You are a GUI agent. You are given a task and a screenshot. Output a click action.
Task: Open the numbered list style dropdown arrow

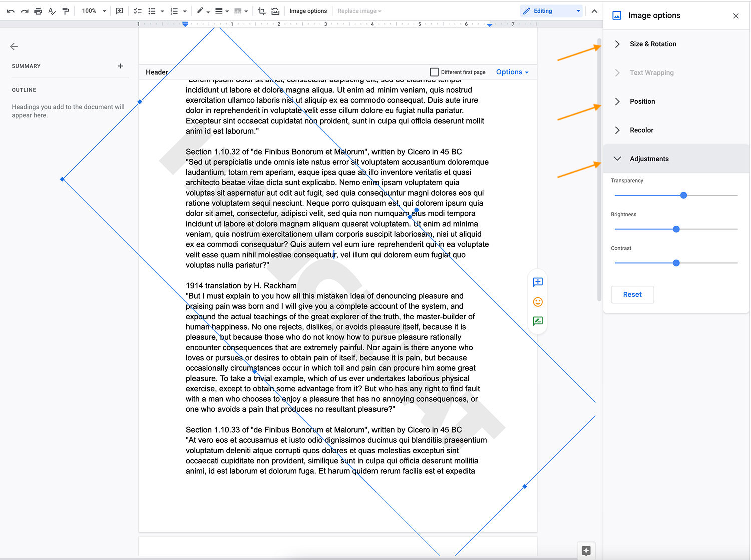pyautogui.click(x=185, y=11)
